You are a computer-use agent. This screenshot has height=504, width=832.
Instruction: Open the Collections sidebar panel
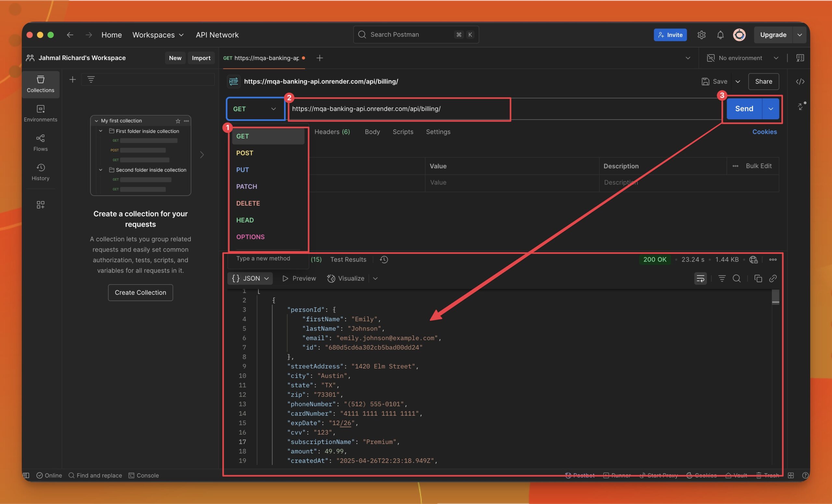(41, 84)
